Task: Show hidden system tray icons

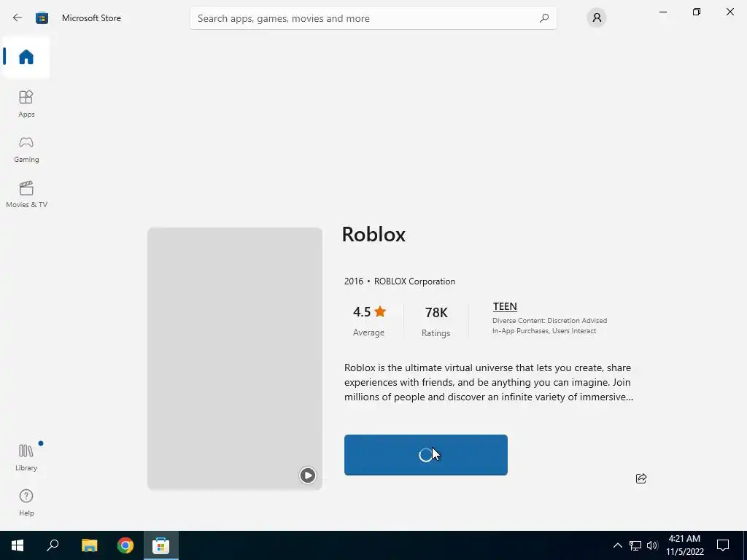Action: pyautogui.click(x=617, y=545)
